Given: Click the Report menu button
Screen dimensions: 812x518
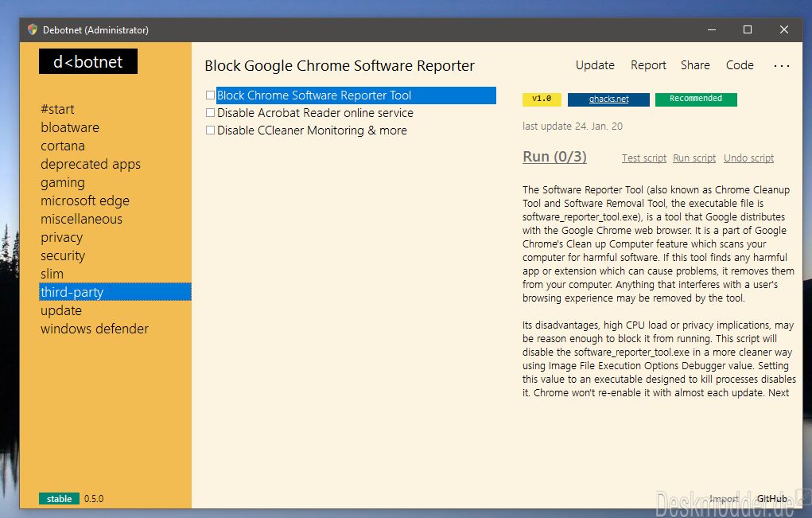Looking at the screenshot, I should [x=648, y=65].
